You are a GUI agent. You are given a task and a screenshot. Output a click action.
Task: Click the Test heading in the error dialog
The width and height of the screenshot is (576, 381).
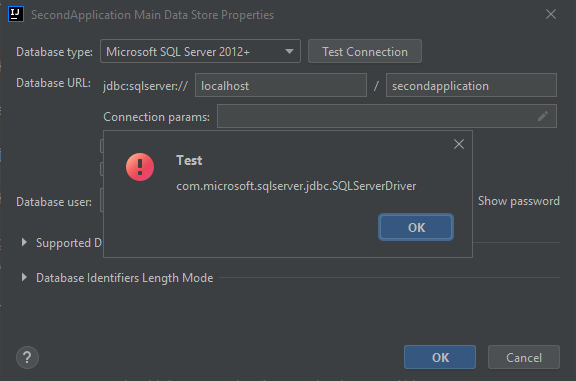(189, 161)
